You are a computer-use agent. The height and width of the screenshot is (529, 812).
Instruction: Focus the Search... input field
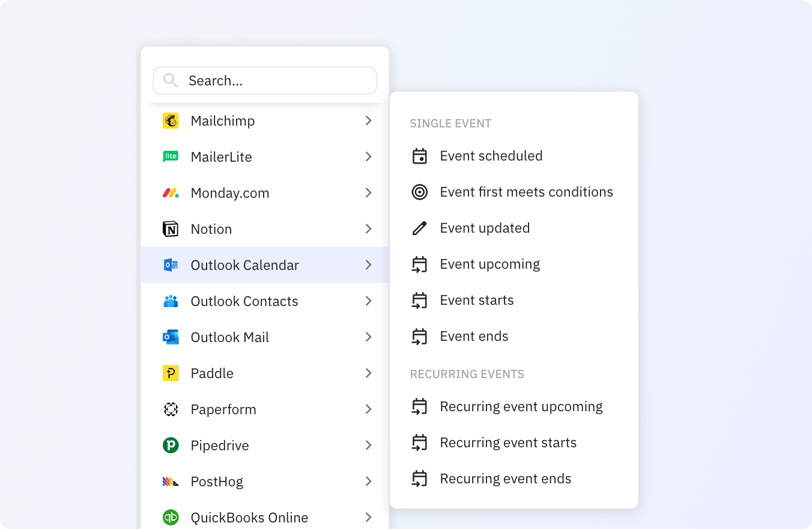click(265, 81)
